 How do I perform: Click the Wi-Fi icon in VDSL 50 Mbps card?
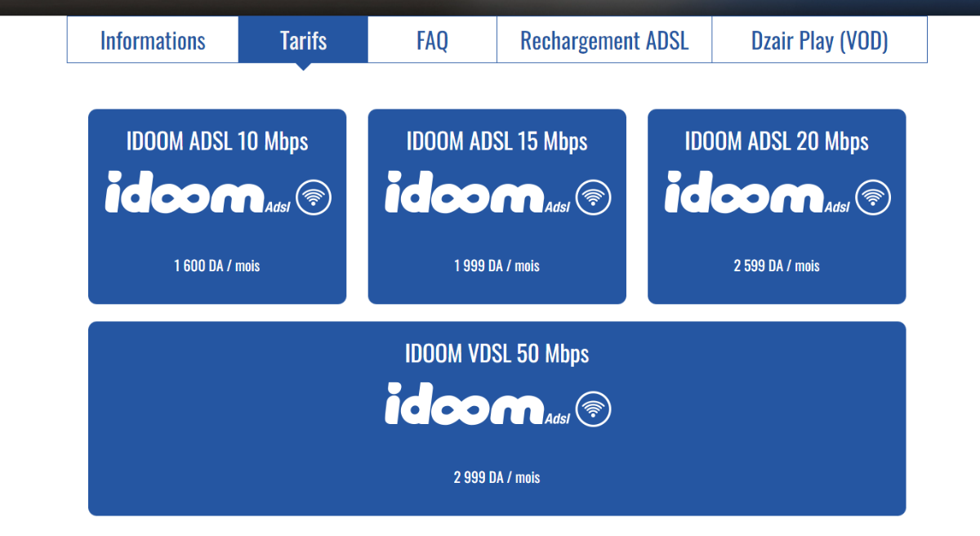pos(594,409)
